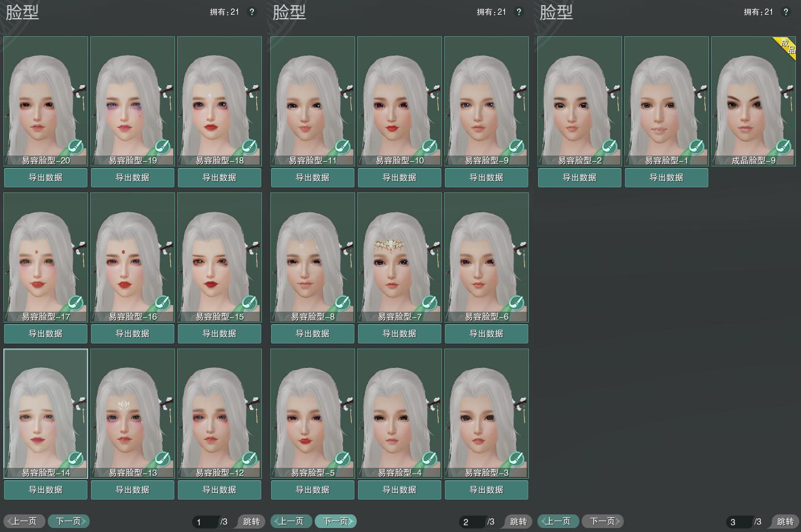Go to next page in page 3 panel

(603, 521)
